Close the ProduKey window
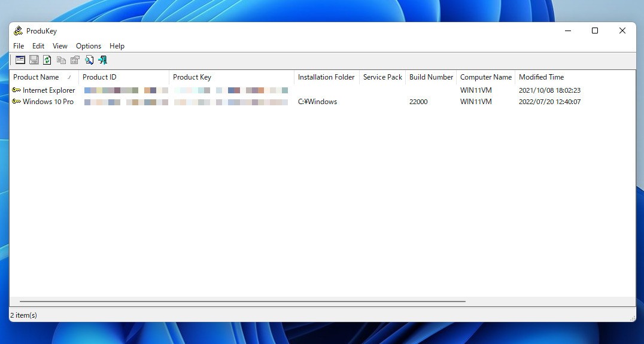This screenshot has width=644, height=344. tap(622, 31)
